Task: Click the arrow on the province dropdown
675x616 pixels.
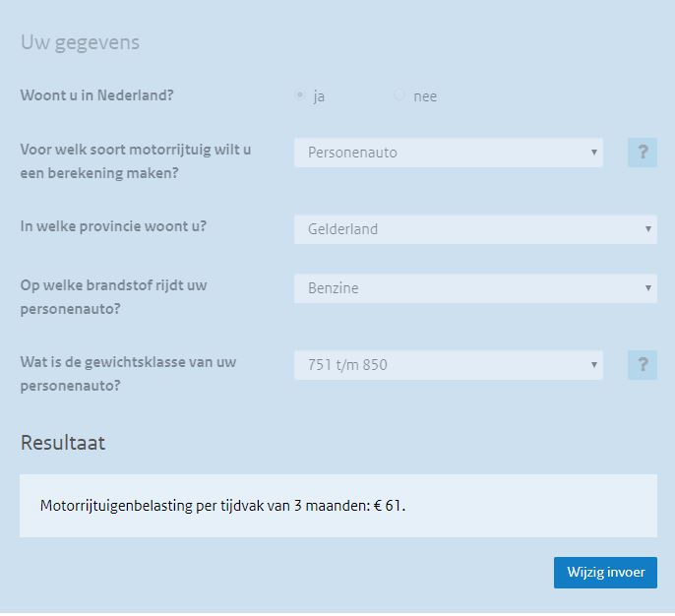Action: (647, 229)
